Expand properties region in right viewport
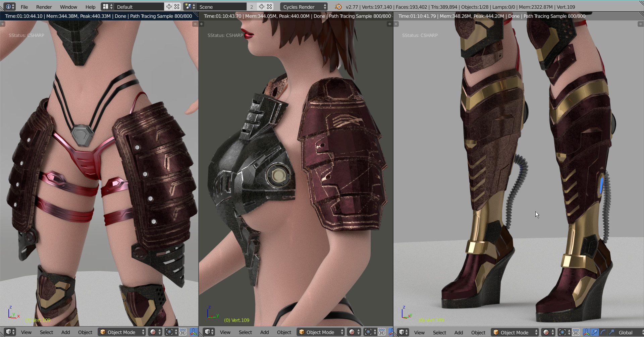The height and width of the screenshot is (337, 644). (x=640, y=24)
